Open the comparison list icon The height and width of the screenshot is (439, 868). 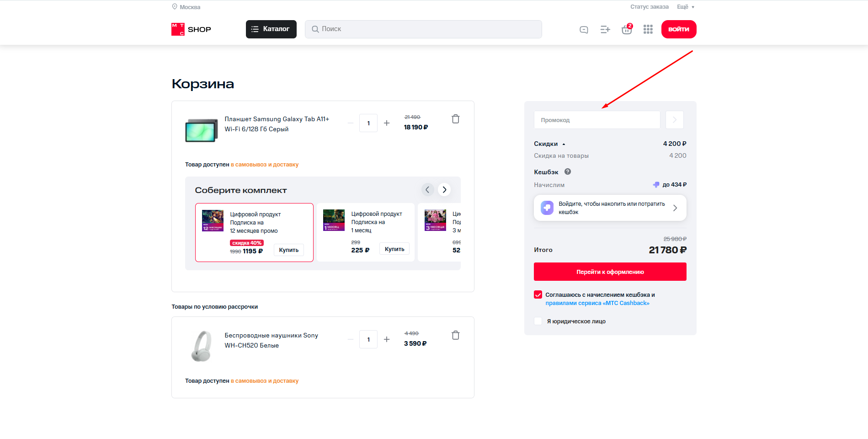pyautogui.click(x=605, y=30)
